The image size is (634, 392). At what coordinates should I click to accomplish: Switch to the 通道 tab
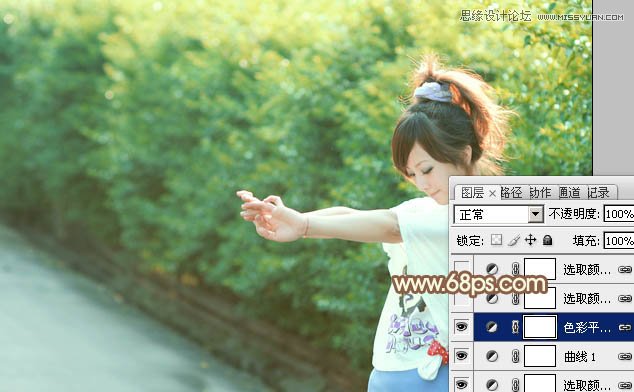569,193
